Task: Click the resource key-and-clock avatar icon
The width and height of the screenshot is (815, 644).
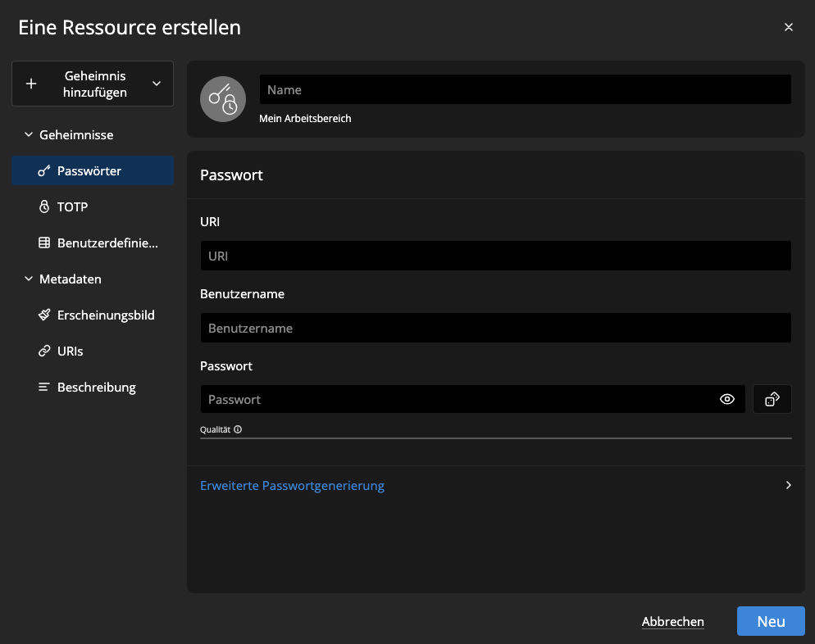Action: tap(223, 99)
